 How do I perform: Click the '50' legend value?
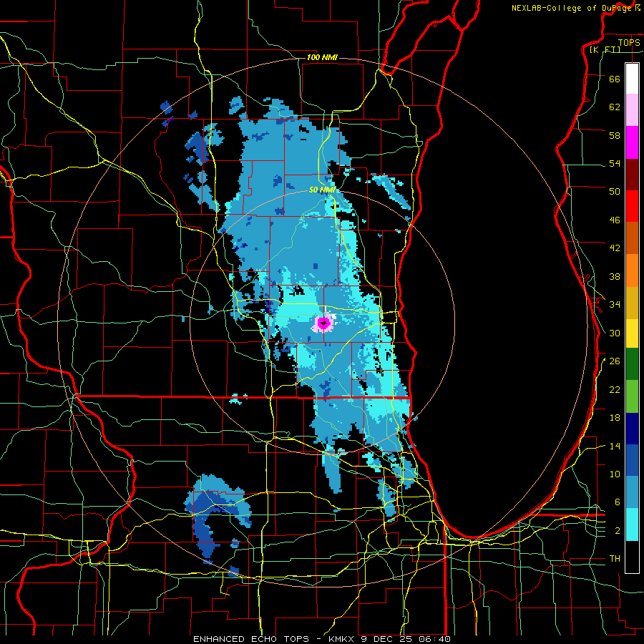(615, 192)
